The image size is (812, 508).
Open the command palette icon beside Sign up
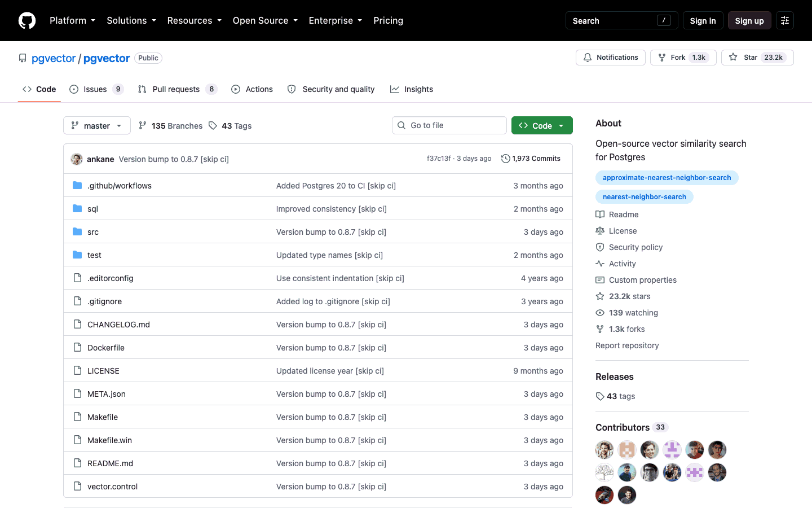785,20
